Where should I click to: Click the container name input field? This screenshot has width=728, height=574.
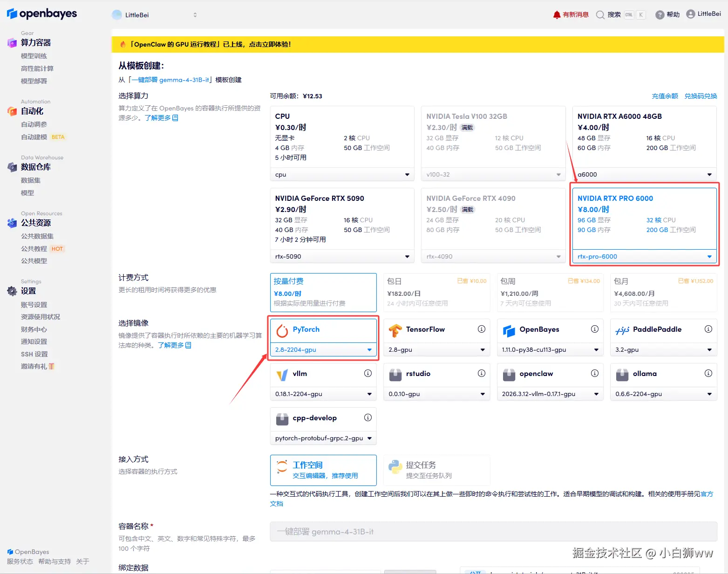(494, 532)
